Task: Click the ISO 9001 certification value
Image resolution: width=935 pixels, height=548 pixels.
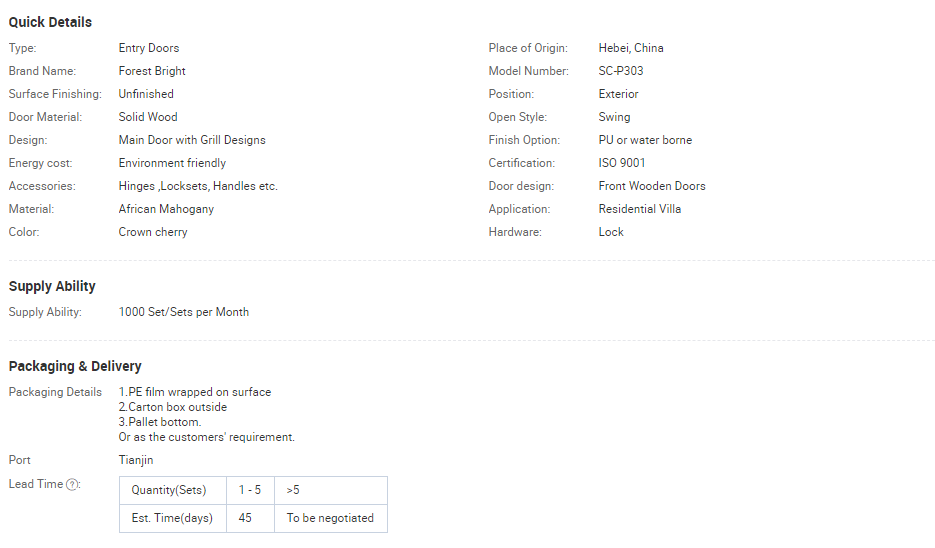Action: 622,163
